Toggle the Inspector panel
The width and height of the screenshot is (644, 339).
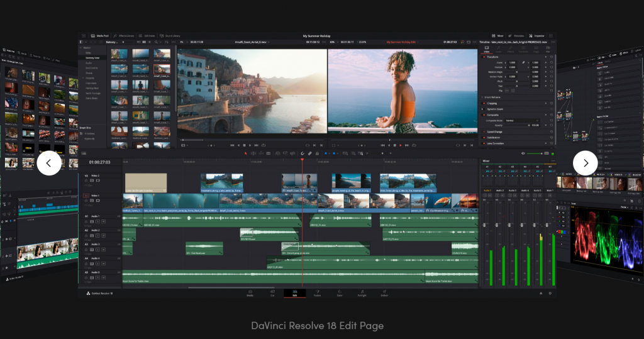coord(537,36)
